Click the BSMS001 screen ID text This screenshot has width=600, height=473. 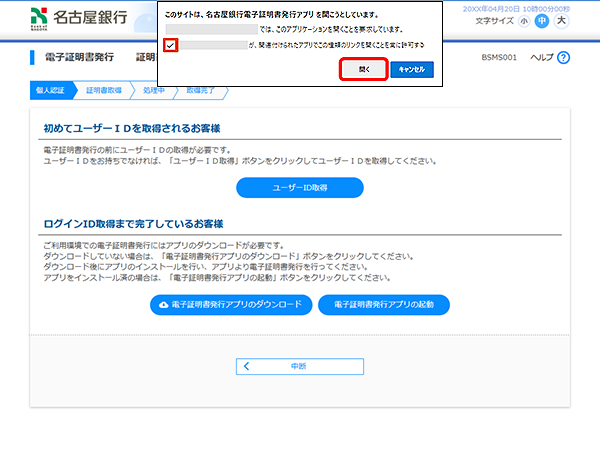tap(498, 58)
